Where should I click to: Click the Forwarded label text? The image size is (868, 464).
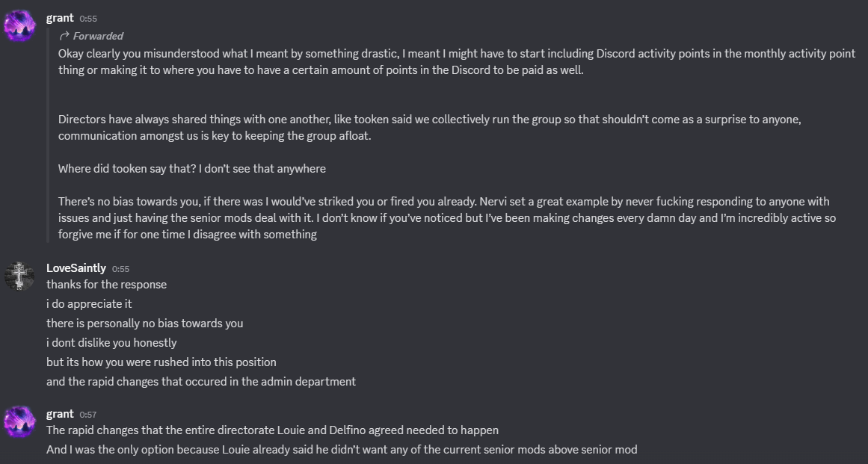(x=98, y=36)
